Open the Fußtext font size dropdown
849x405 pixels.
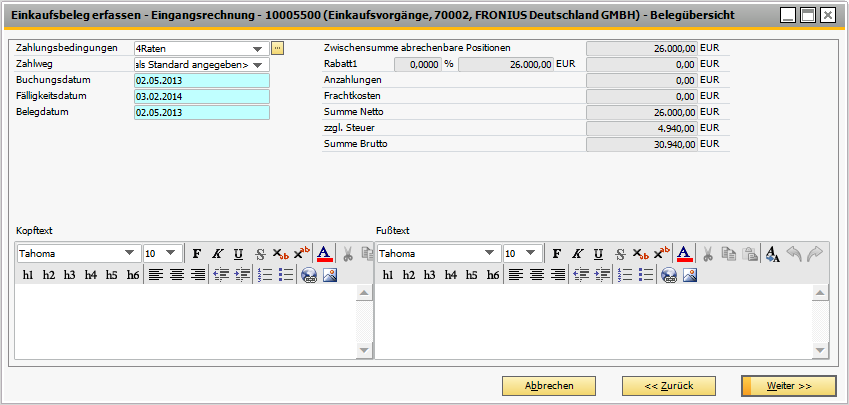[530, 254]
